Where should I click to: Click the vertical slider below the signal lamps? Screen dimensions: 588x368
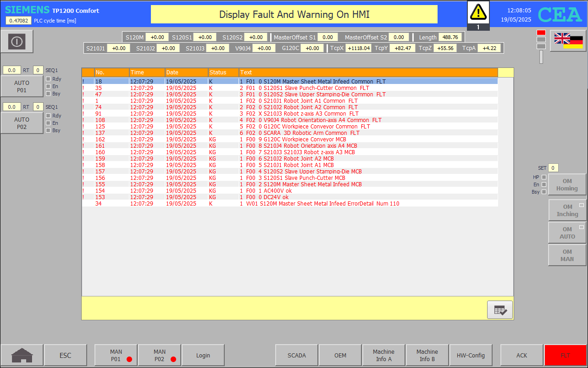(x=541, y=57)
